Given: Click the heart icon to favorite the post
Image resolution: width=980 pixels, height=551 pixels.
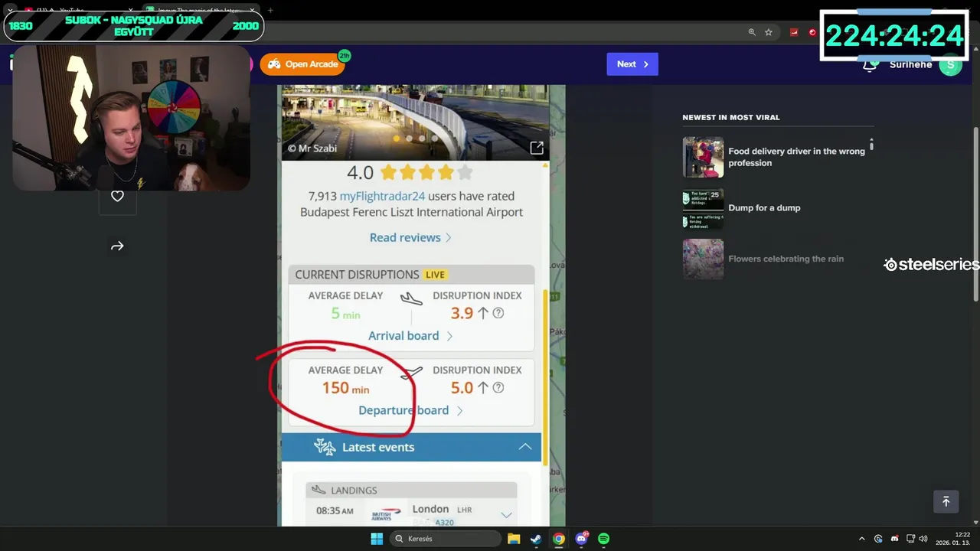Looking at the screenshot, I should (117, 197).
